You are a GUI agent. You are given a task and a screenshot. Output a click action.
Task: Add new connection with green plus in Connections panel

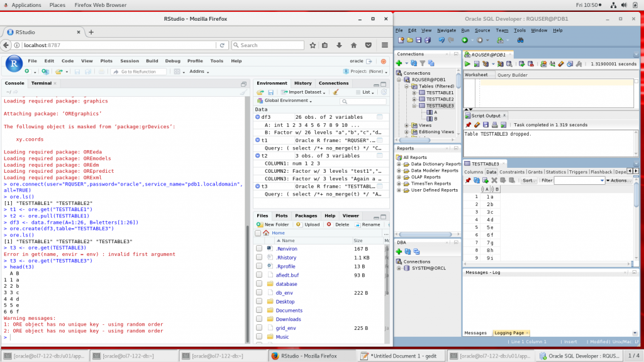click(x=399, y=63)
